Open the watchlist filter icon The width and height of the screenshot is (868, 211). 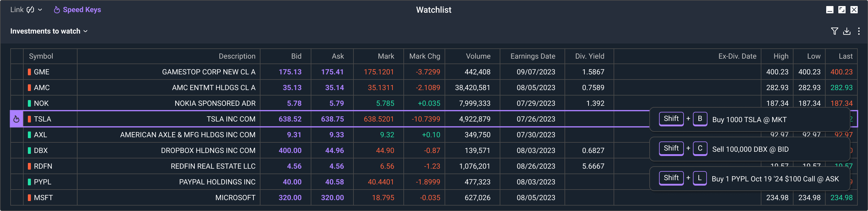pos(834,31)
